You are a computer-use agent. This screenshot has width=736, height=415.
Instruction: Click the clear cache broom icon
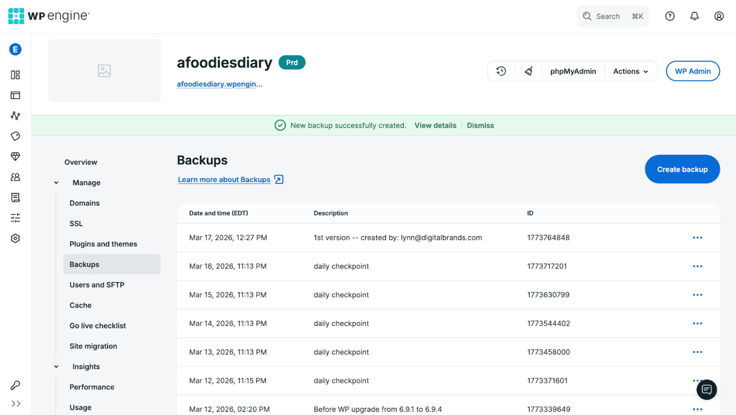(x=529, y=71)
